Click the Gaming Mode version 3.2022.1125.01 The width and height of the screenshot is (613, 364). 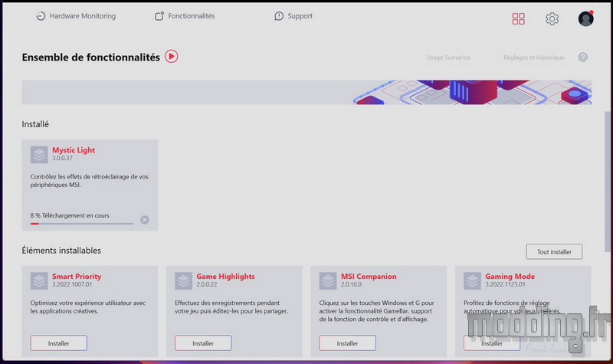505,284
